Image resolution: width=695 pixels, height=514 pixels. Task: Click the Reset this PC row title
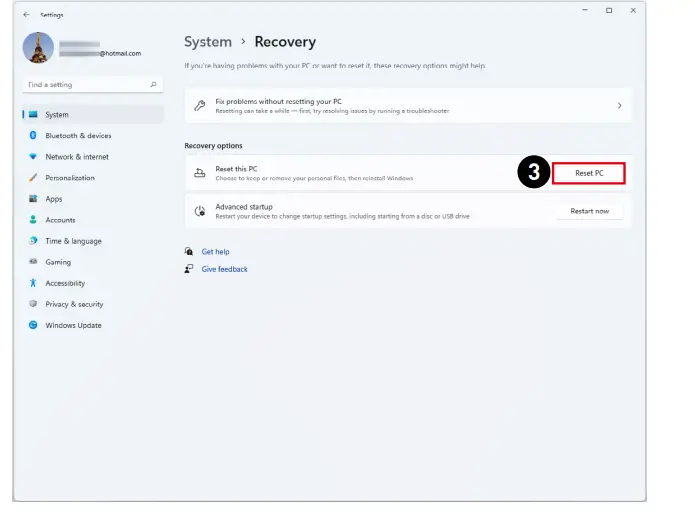tap(236, 169)
